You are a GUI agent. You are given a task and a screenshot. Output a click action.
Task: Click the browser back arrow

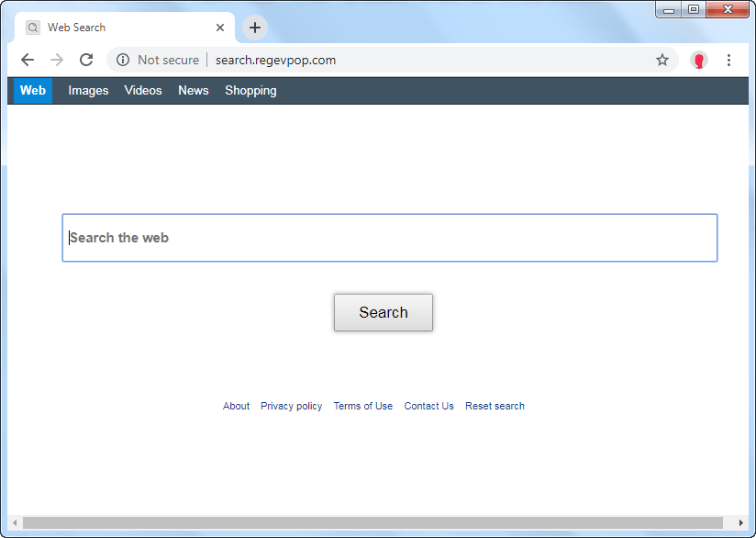tap(28, 61)
